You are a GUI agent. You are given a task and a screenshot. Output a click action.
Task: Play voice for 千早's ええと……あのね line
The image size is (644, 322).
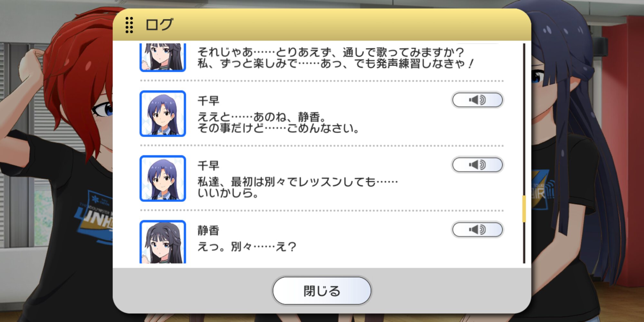click(x=478, y=100)
